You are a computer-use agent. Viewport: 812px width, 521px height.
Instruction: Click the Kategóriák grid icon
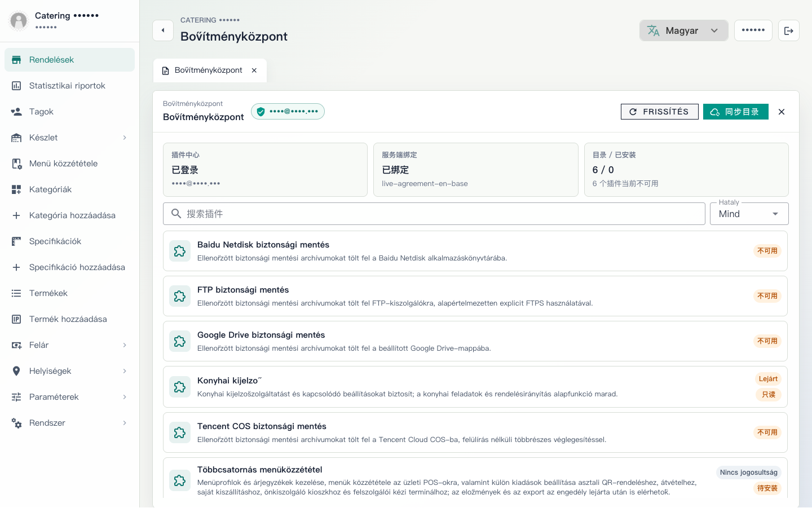point(16,189)
